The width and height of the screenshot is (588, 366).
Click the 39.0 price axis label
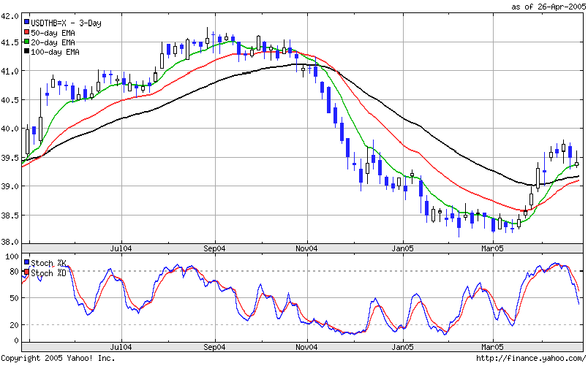[x=10, y=186]
